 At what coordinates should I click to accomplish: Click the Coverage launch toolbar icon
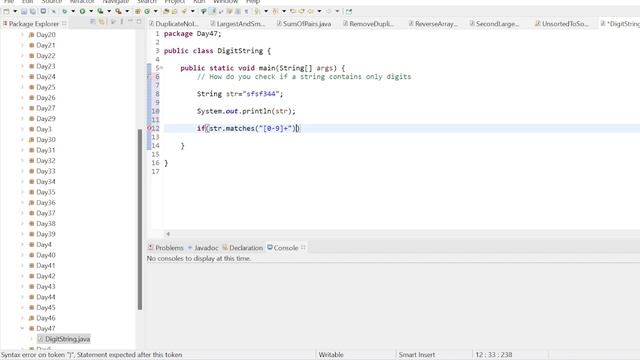[100, 11]
